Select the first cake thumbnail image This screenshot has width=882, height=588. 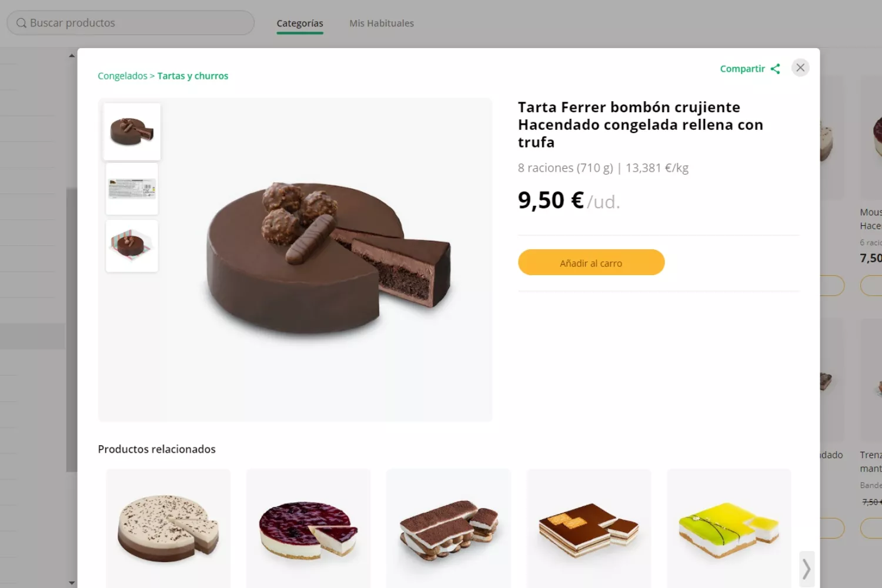[x=132, y=132]
